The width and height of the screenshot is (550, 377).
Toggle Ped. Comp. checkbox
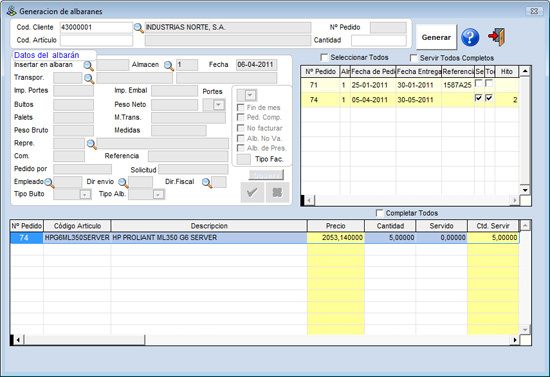point(241,117)
